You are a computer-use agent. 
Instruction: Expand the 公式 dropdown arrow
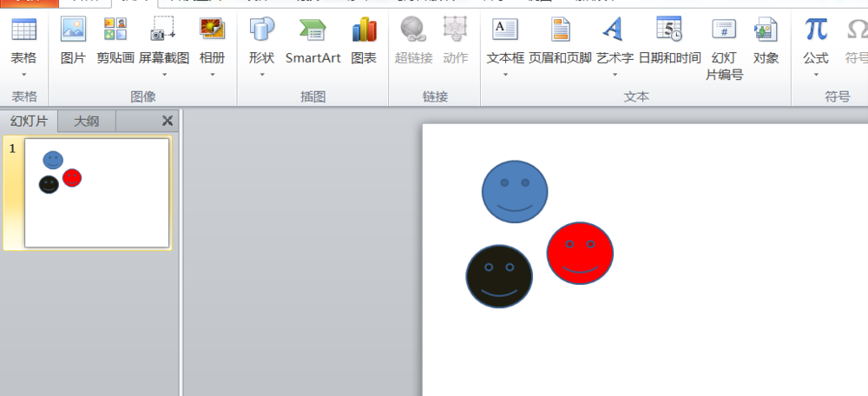click(x=816, y=74)
